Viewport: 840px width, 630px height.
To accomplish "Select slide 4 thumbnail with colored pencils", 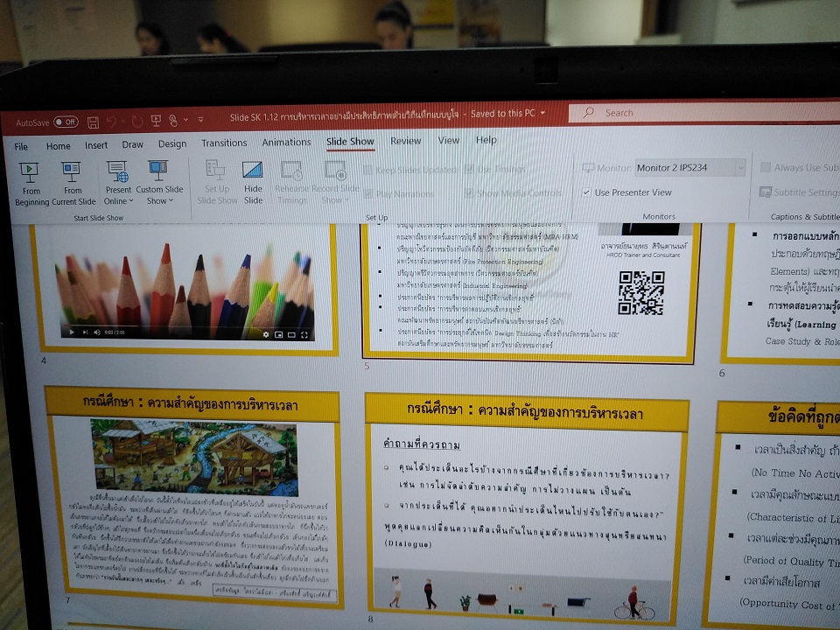I will point(185,289).
